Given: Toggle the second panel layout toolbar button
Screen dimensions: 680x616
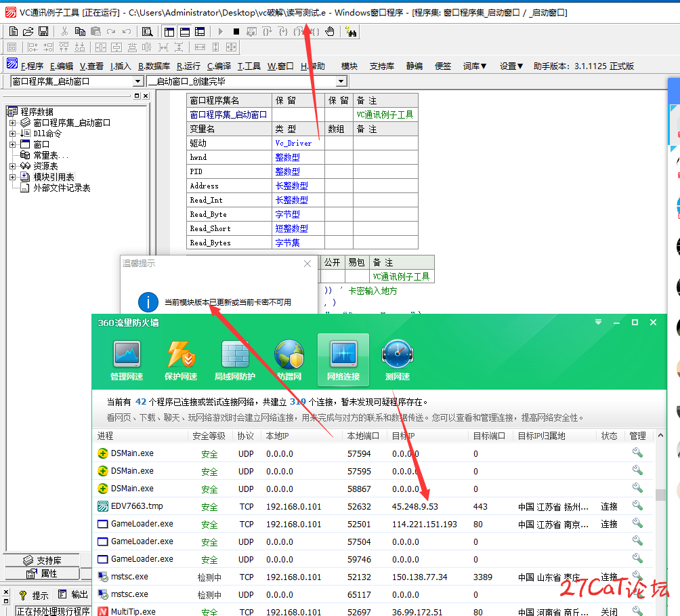Looking at the screenshot, I should (185, 32).
